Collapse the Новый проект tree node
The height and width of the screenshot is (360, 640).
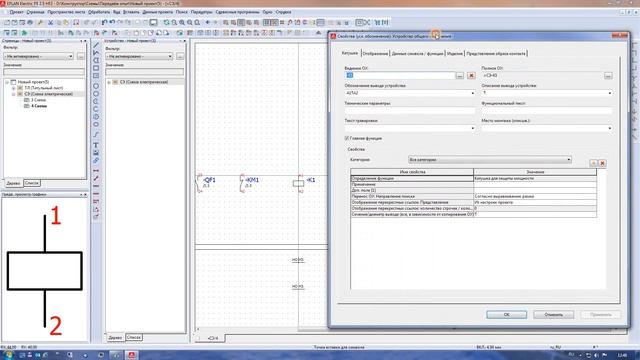pos(7,82)
